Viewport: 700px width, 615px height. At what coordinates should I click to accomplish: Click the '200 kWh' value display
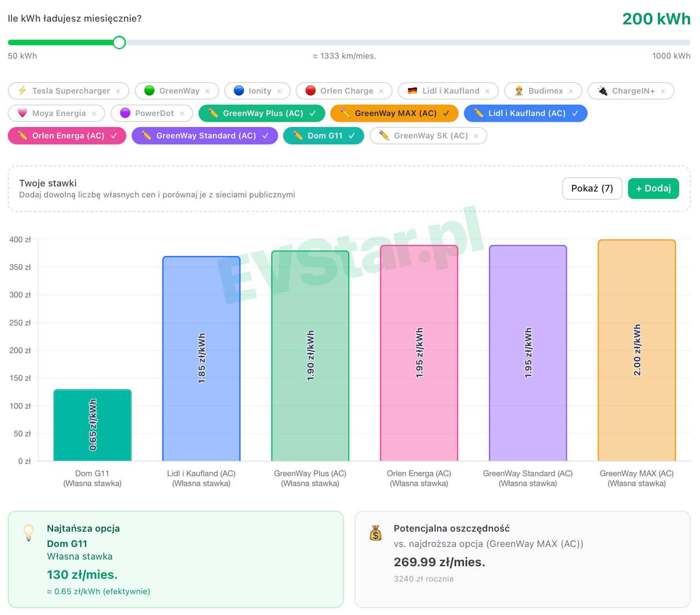coord(656,19)
